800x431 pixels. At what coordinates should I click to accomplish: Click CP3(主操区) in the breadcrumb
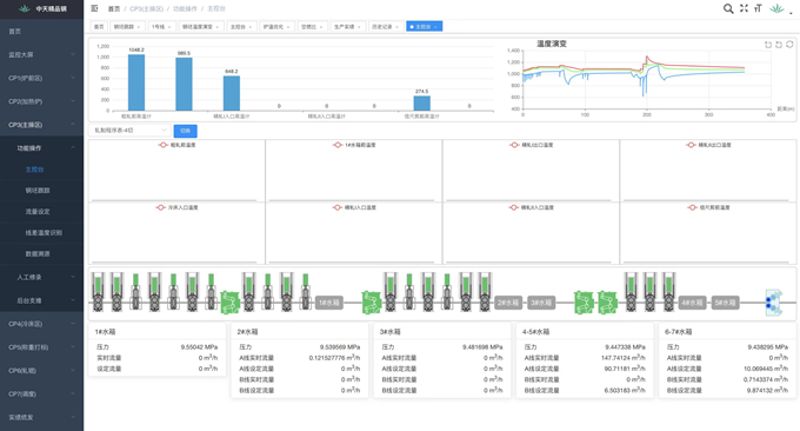coord(146,9)
